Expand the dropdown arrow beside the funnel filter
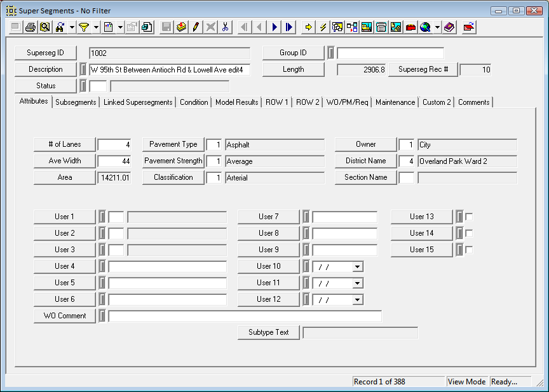The width and height of the screenshot is (549, 392). coord(95,27)
